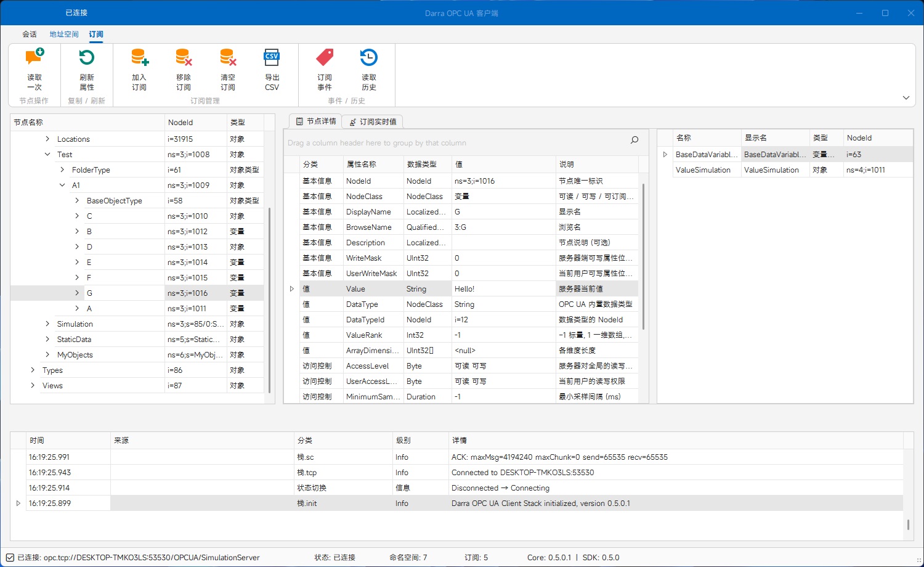This screenshot has height=567, width=924.
Task: Sort by the 属性名称 column header
Action: coord(373,165)
